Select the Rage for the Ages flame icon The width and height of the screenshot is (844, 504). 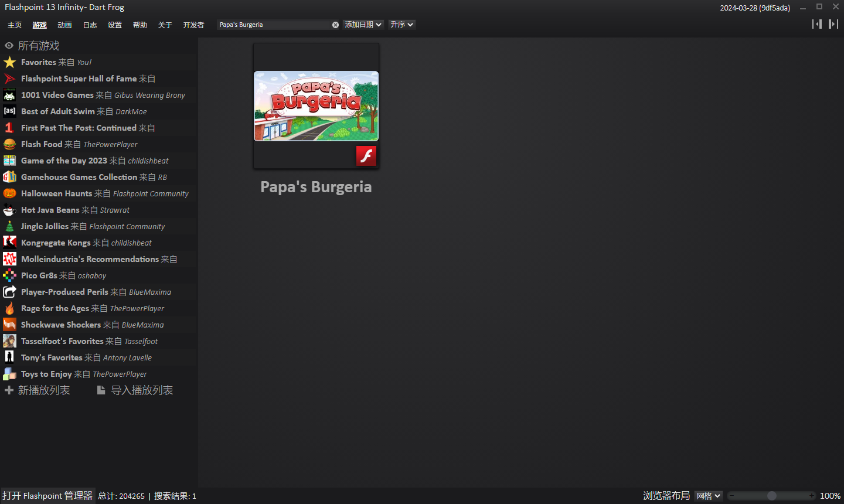(9, 308)
